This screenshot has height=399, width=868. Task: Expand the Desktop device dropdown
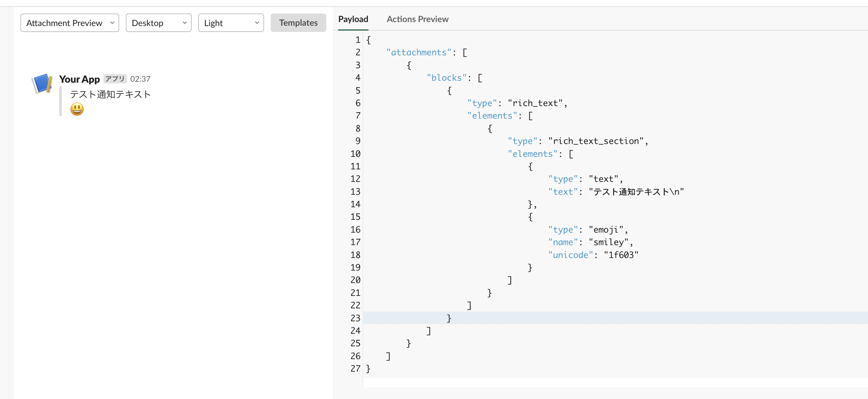click(158, 23)
